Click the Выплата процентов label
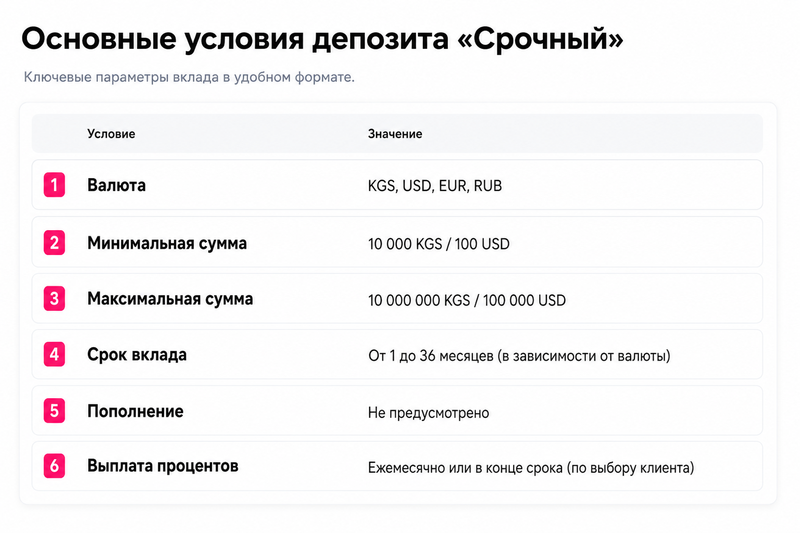800x533 pixels. click(x=163, y=466)
